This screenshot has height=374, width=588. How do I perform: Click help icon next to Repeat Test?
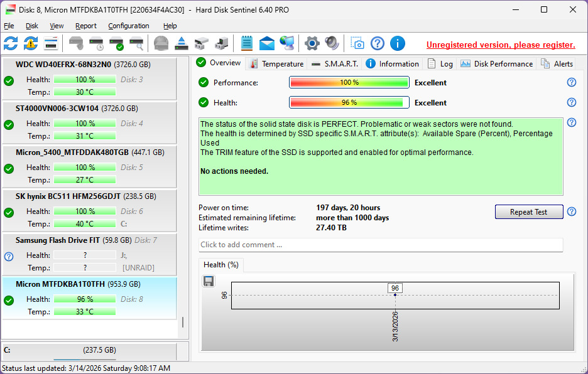coord(572,211)
